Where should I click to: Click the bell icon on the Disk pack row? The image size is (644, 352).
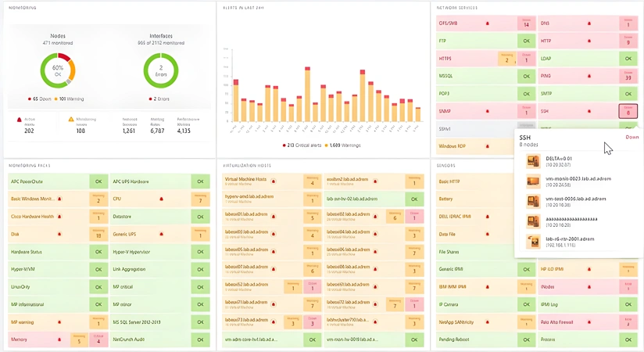coord(59,235)
